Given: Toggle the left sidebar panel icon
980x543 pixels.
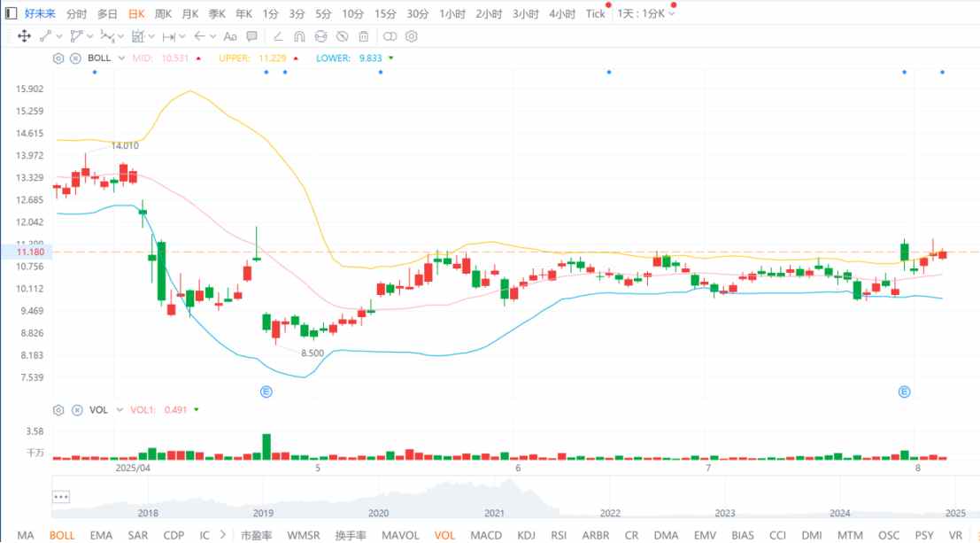Looking at the screenshot, I should tap(11, 13).
